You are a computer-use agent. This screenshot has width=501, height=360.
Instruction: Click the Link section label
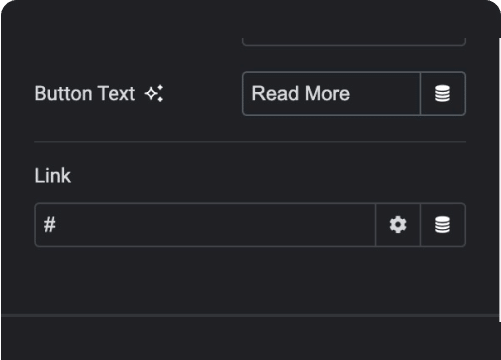tap(53, 175)
